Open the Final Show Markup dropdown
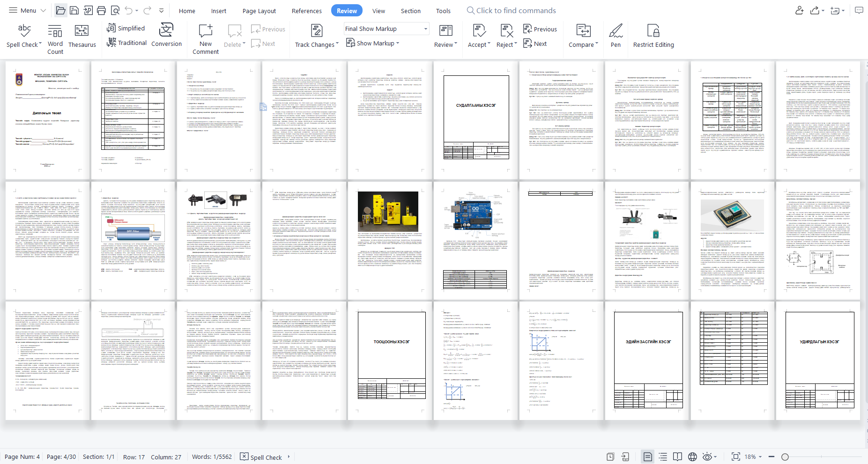The width and height of the screenshot is (868, 464). (386, 29)
